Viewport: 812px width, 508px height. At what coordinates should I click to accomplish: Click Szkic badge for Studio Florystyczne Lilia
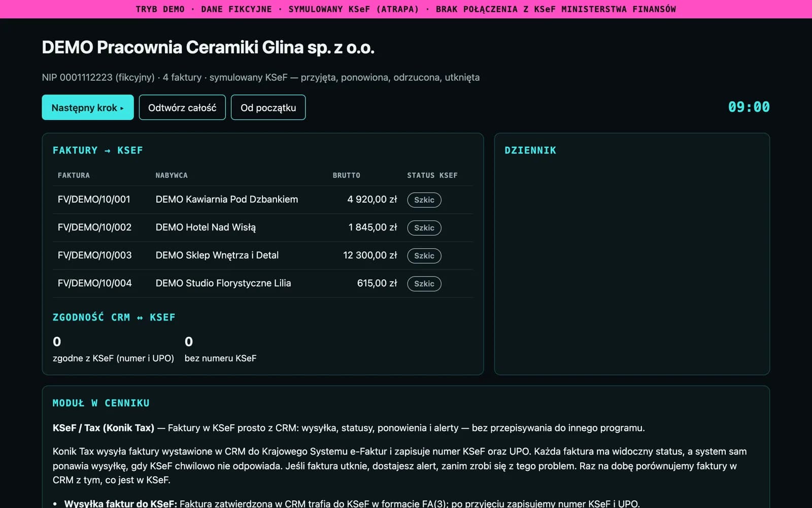point(424,283)
